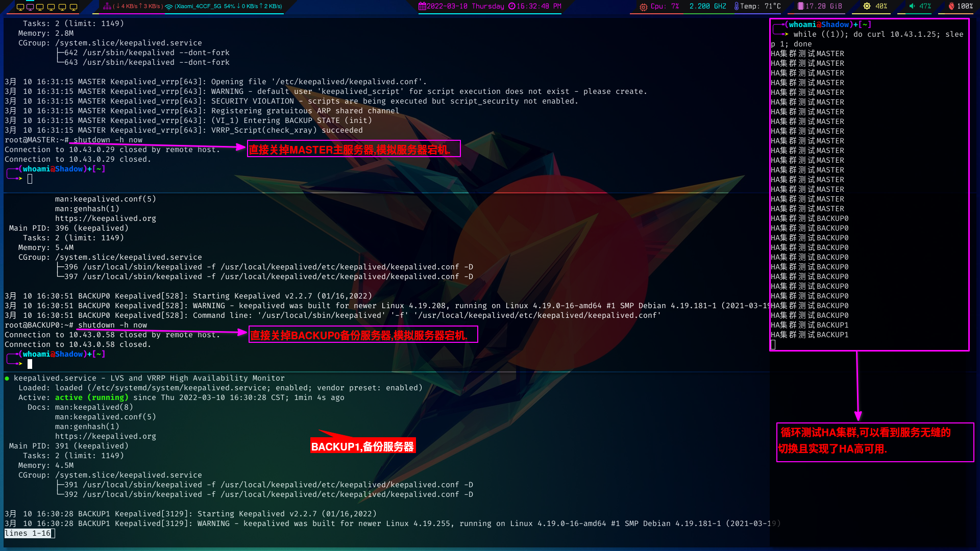Screen dimensions: 980x551
Task: Select the second (active) workspace icon
Action: pyautogui.click(x=31, y=7)
